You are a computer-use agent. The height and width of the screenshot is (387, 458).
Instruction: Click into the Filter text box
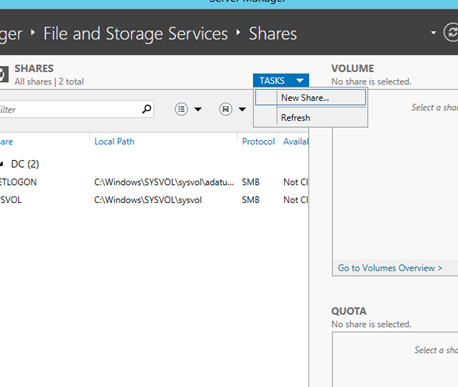[x=71, y=109]
